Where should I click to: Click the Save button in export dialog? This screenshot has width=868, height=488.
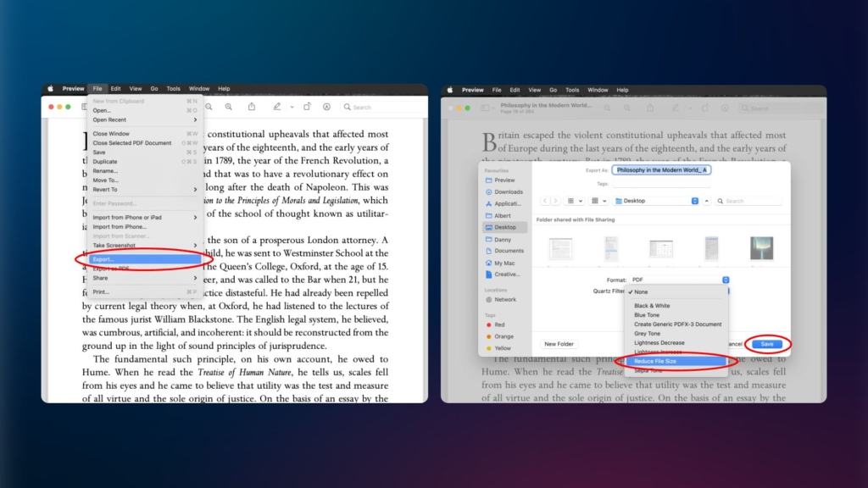(x=766, y=344)
